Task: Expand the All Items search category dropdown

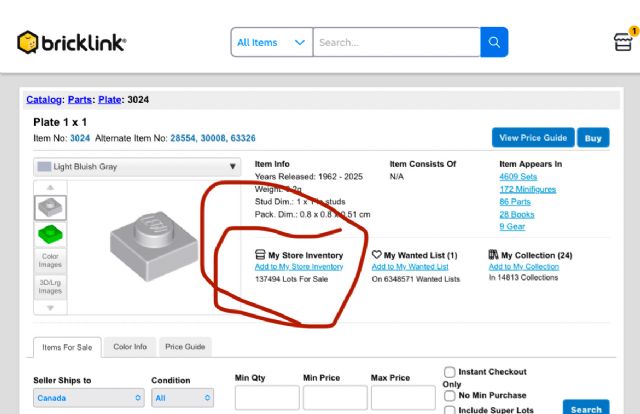Action: pos(271,42)
